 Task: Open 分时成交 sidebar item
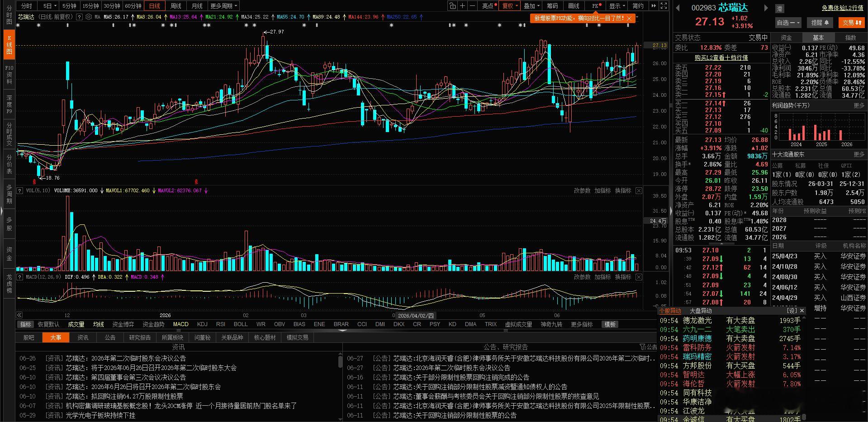[x=9, y=134]
